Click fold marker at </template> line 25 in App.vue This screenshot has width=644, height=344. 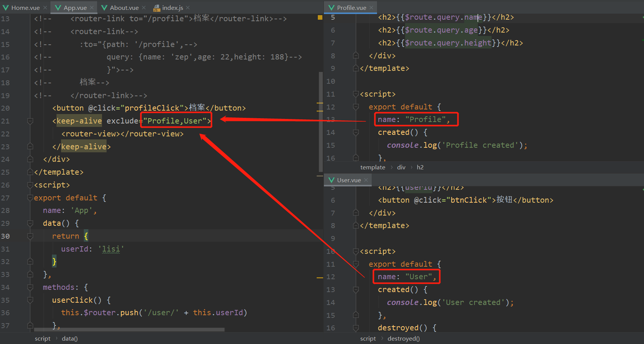[30, 172]
